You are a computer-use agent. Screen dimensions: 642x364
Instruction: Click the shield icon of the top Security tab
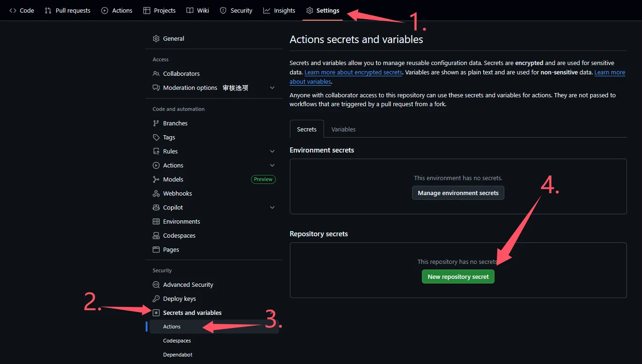(223, 10)
